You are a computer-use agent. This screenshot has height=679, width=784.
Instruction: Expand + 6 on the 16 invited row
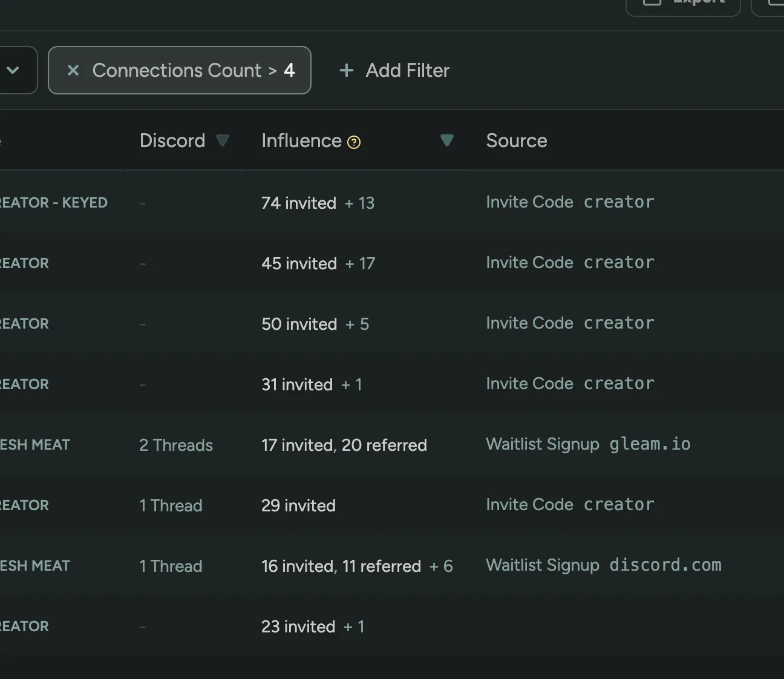[x=442, y=566]
